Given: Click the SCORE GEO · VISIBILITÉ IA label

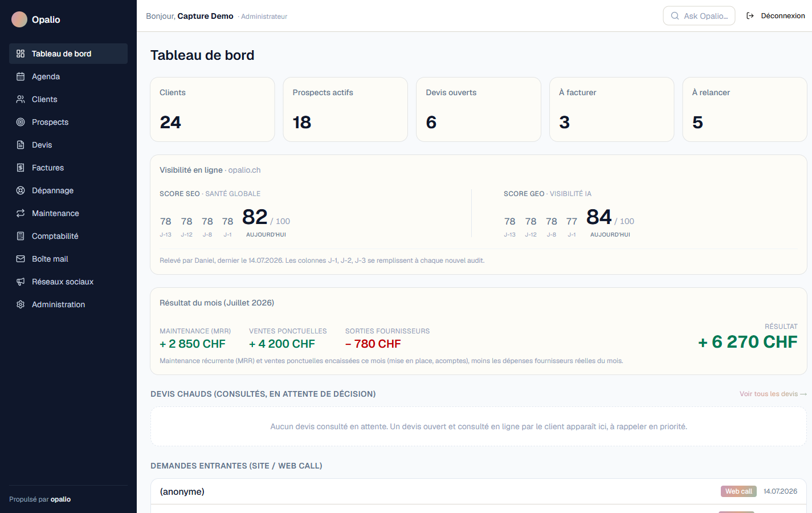Looking at the screenshot, I should click(548, 194).
